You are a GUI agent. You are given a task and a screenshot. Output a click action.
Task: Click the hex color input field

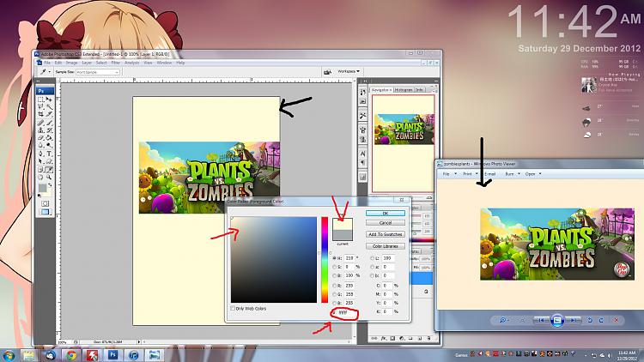point(348,312)
